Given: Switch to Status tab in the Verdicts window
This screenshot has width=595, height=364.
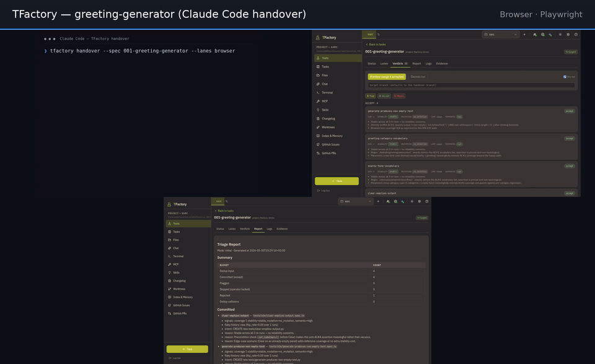Looking at the screenshot, I should point(371,64).
